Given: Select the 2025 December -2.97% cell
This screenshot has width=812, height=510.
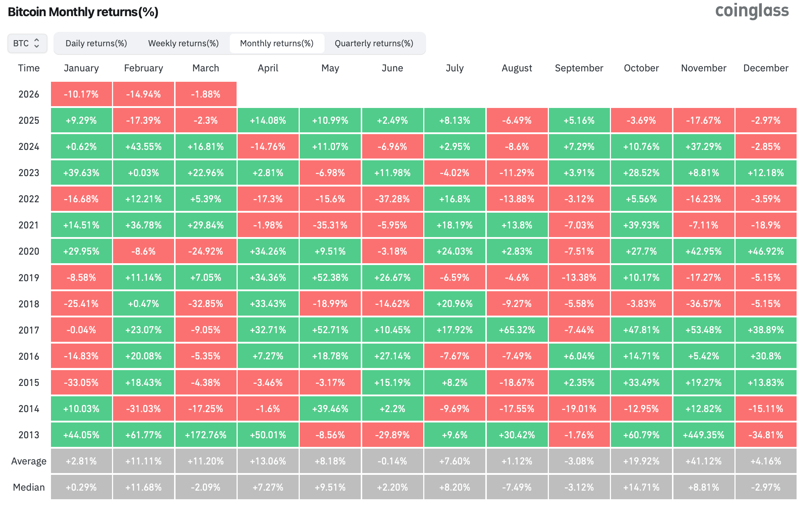Looking at the screenshot, I should tap(766, 121).
